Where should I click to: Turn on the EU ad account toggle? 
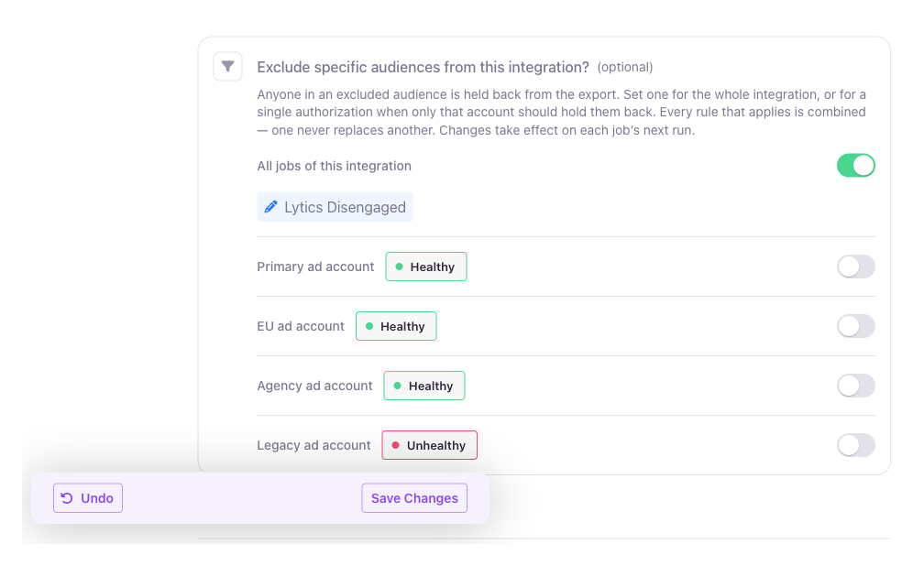855,326
